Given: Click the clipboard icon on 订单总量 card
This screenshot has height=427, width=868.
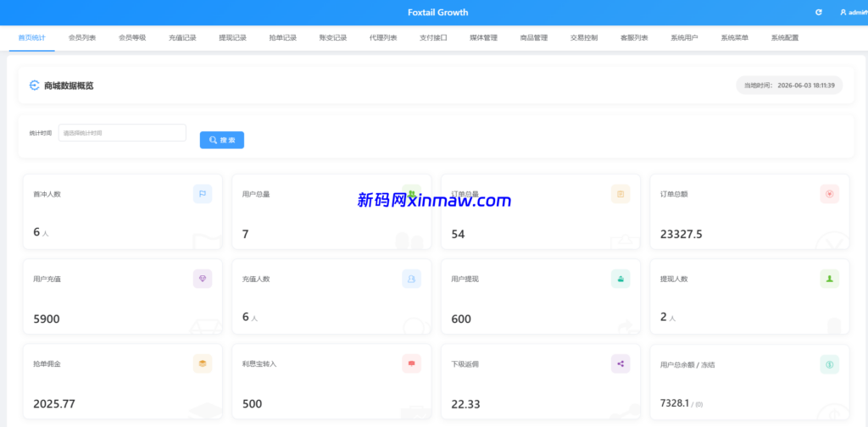Looking at the screenshot, I should 620,193.
